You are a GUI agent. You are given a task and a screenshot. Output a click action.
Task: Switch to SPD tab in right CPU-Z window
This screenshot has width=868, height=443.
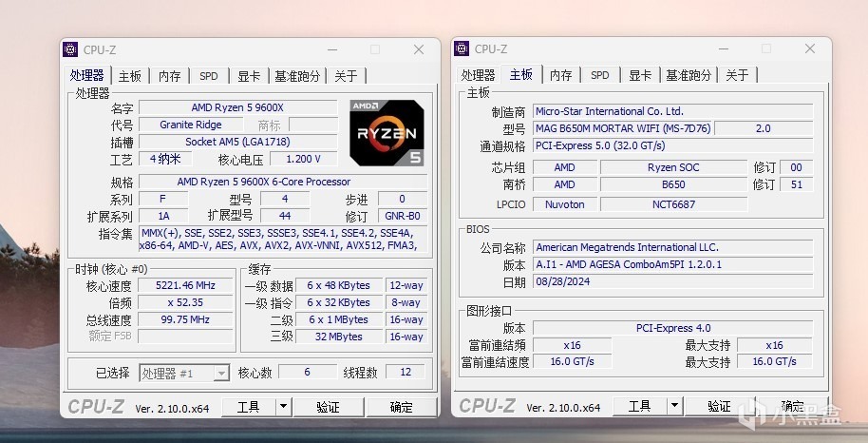[x=600, y=75]
